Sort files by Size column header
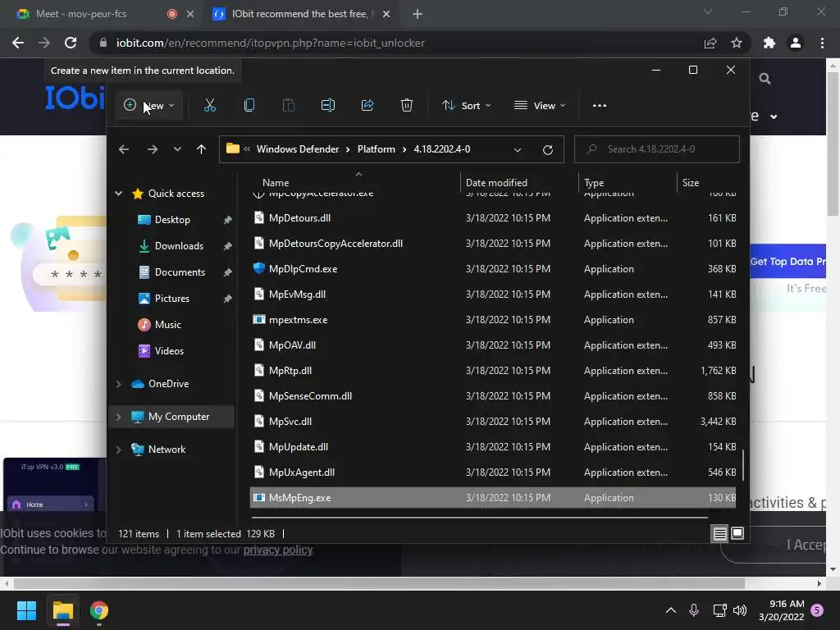The width and height of the screenshot is (840, 630). tap(691, 183)
